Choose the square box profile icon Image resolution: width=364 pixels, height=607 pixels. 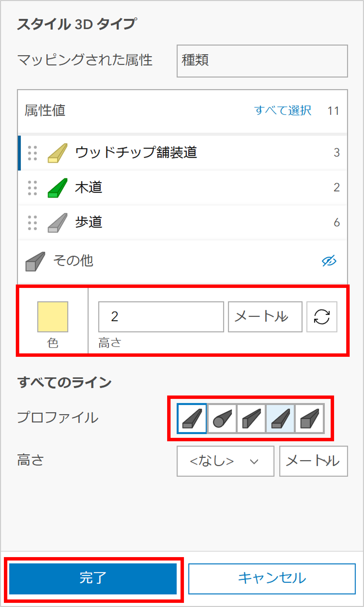pos(309,418)
